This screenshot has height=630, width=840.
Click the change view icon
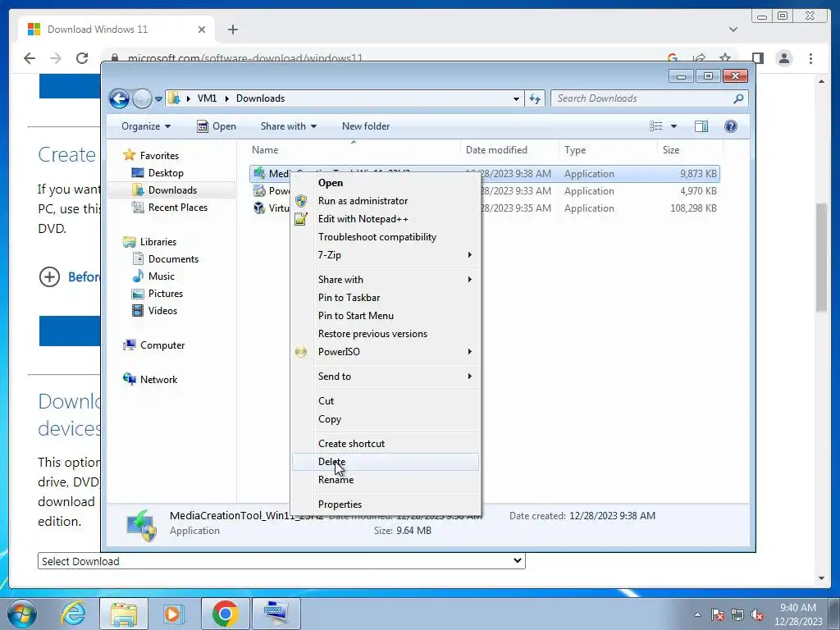pos(655,126)
